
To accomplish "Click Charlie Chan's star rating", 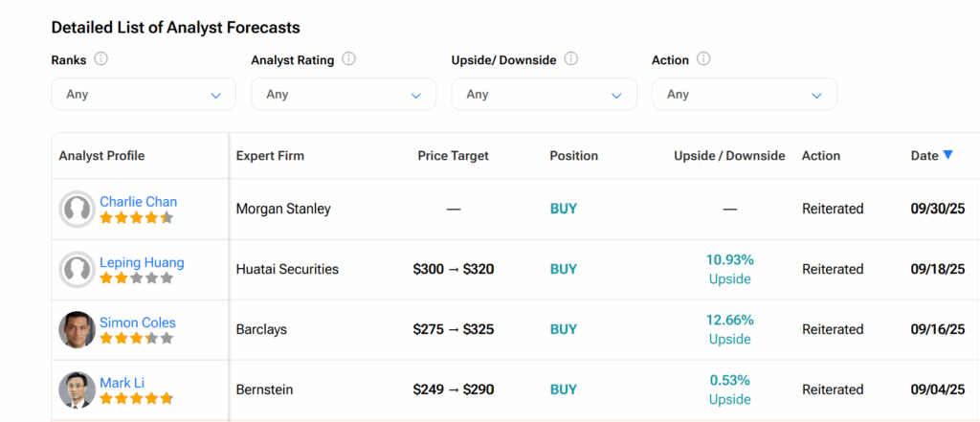I will coord(137,217).
